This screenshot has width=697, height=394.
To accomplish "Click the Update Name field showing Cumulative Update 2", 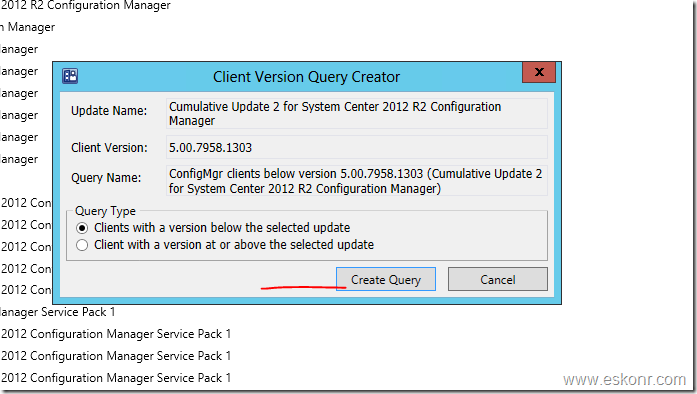I will point(357,113).
